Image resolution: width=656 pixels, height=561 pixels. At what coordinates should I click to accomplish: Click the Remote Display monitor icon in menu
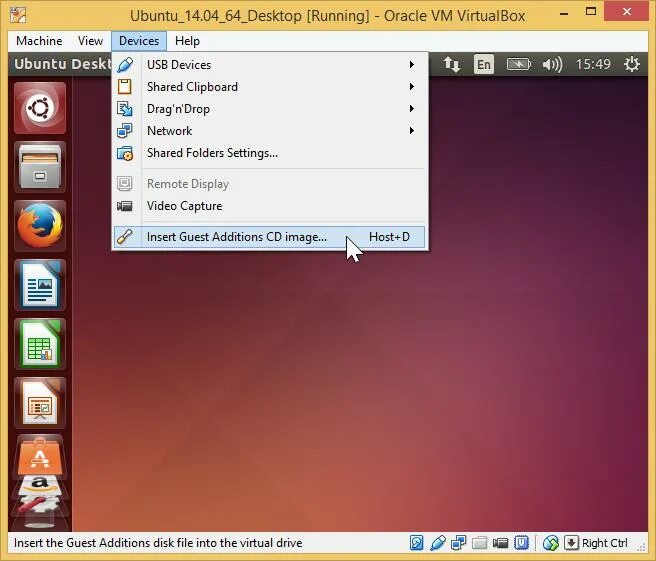click(x=125, y=184)
